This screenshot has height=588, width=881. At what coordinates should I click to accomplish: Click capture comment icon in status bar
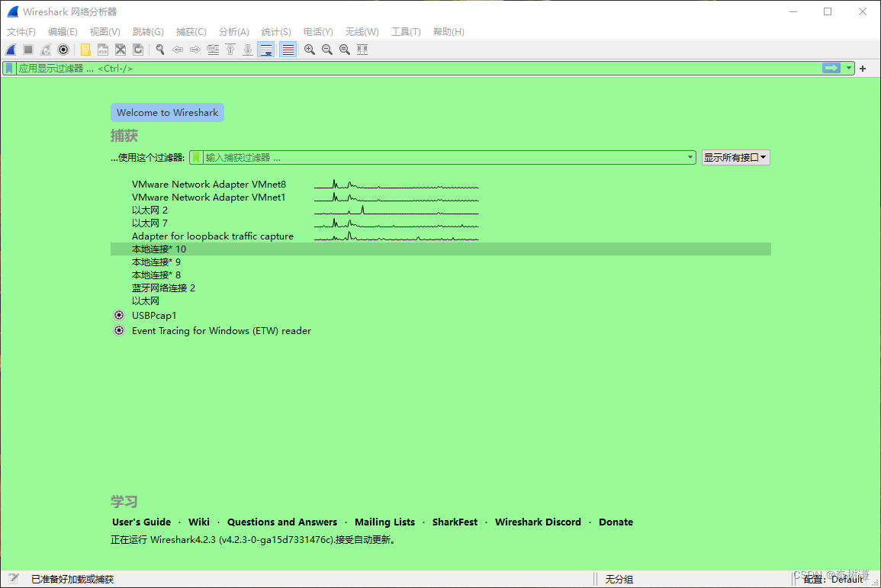pyautogui.click(x=14, y=578)
